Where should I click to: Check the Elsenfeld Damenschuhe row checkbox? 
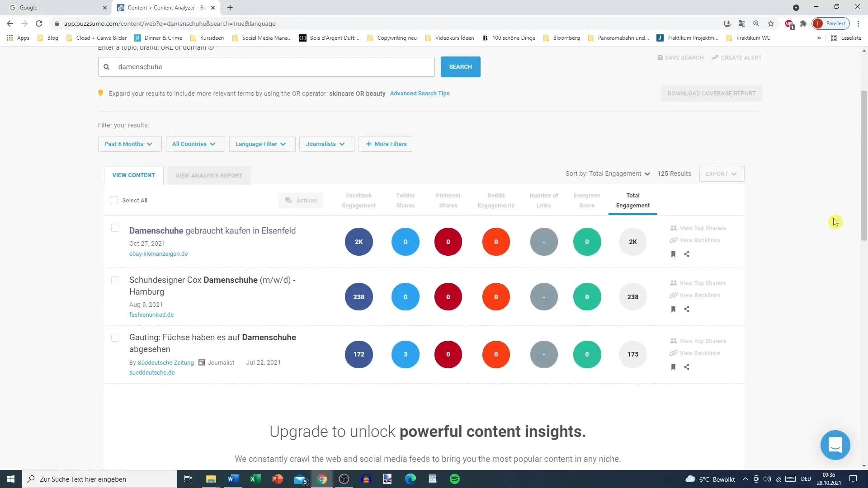click(x=115, y=228)
